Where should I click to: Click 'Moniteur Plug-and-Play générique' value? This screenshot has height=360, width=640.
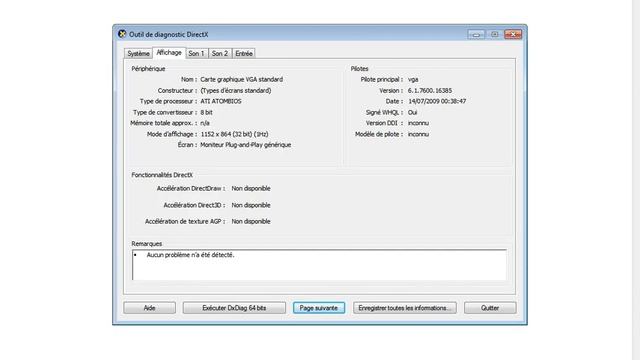[x=246, y=144]
